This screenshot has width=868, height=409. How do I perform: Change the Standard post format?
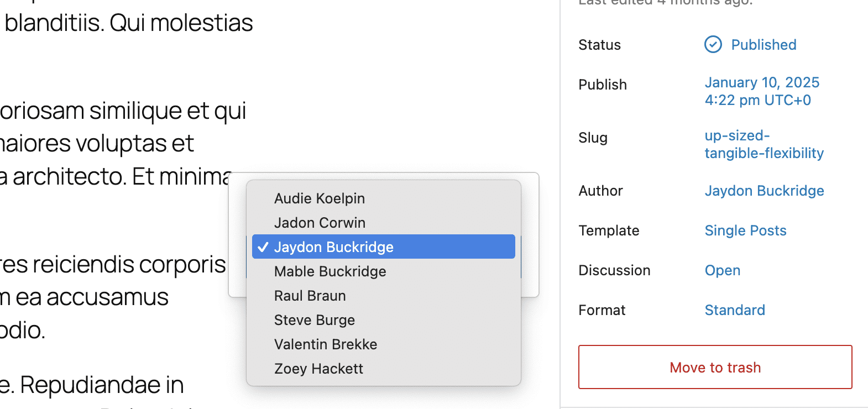pos(734,310)
